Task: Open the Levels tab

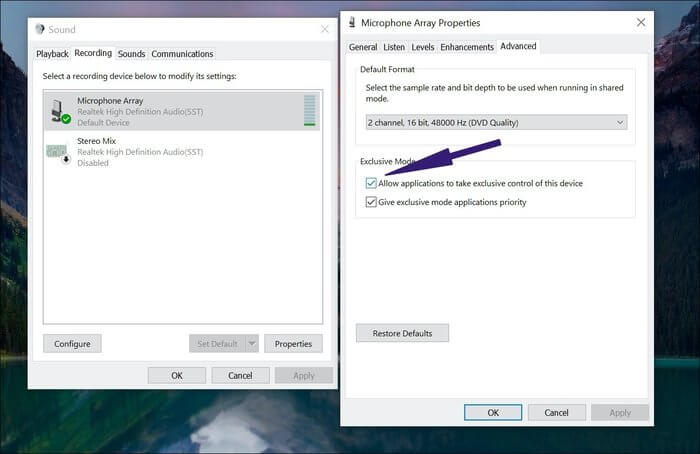Action: [422, 47]
